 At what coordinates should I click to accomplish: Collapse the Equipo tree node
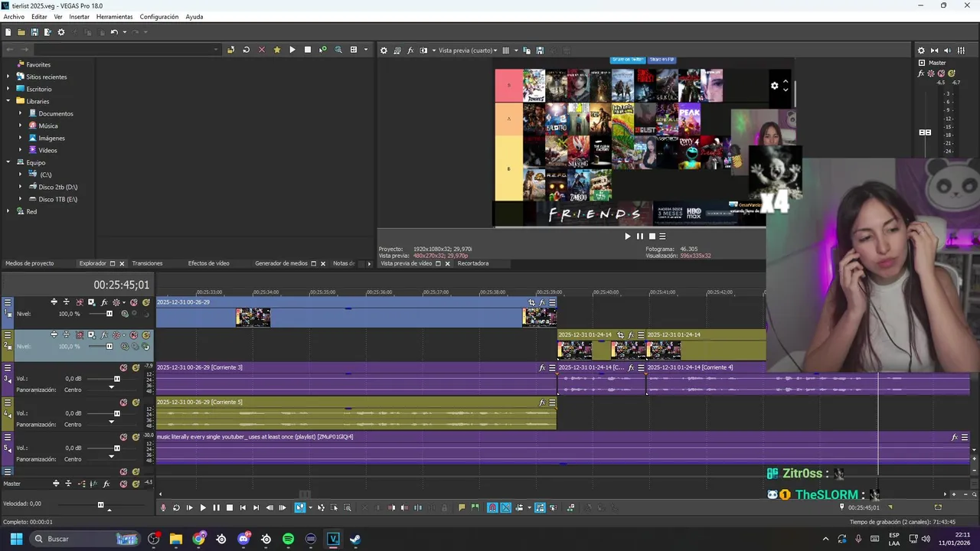click(x=9, y=162)
